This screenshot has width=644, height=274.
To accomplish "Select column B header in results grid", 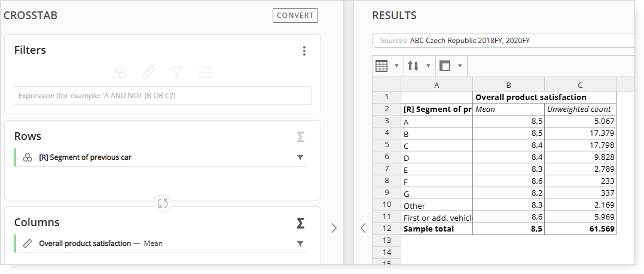I will click(x=508, y=85).
